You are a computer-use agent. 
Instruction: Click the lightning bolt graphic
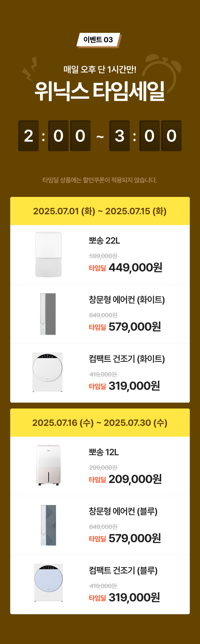coord(30,69)
